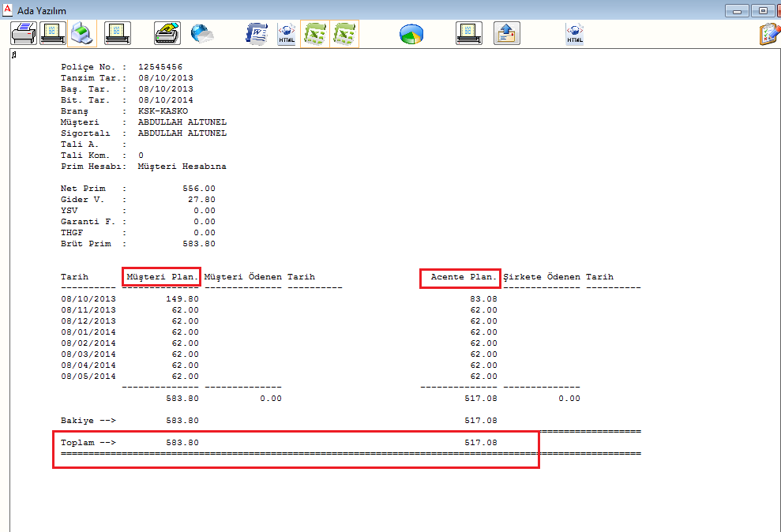
Task: Export the report to Word
Action: [x=257, y=34]
